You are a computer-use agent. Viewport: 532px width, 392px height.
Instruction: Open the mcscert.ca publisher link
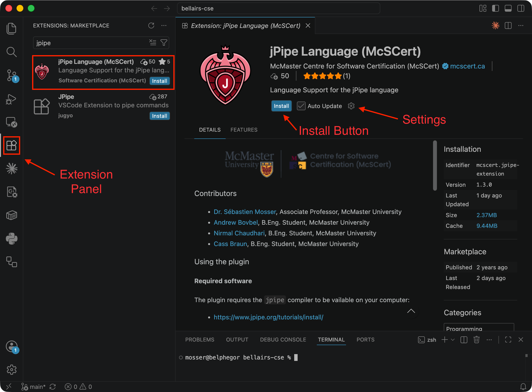click(467, 66)
